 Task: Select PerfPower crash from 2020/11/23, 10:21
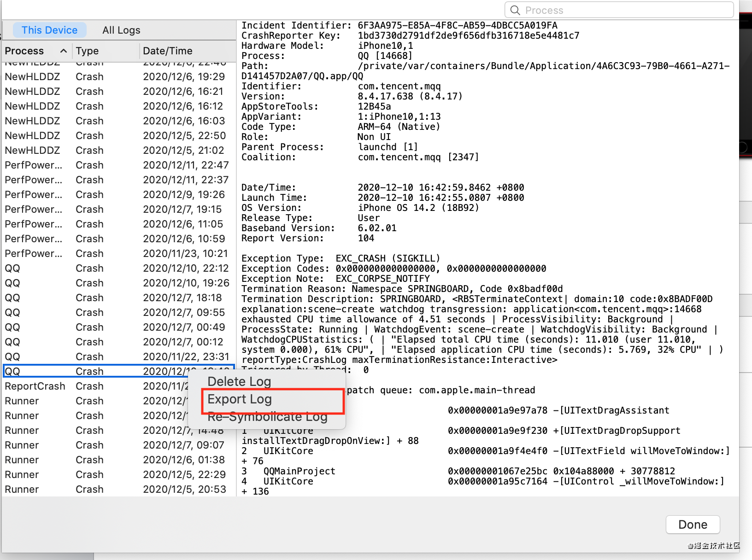(119, 253)
